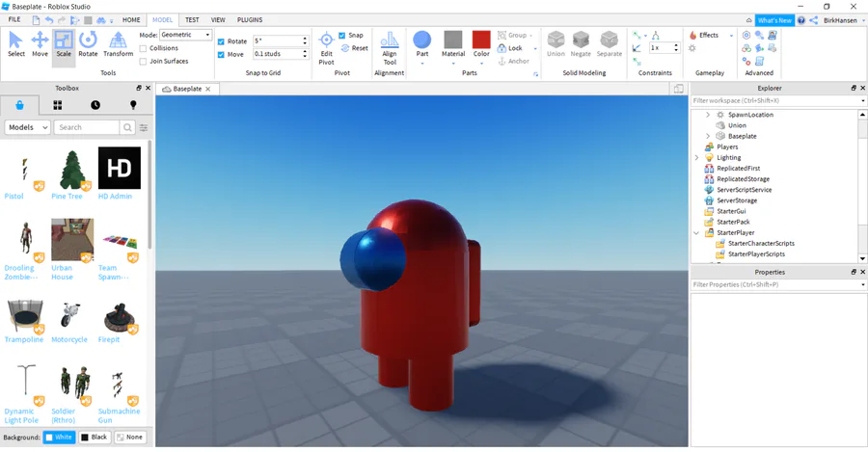Open the Material picker
This screenshot has height=452, width=868.
[453, 44]
